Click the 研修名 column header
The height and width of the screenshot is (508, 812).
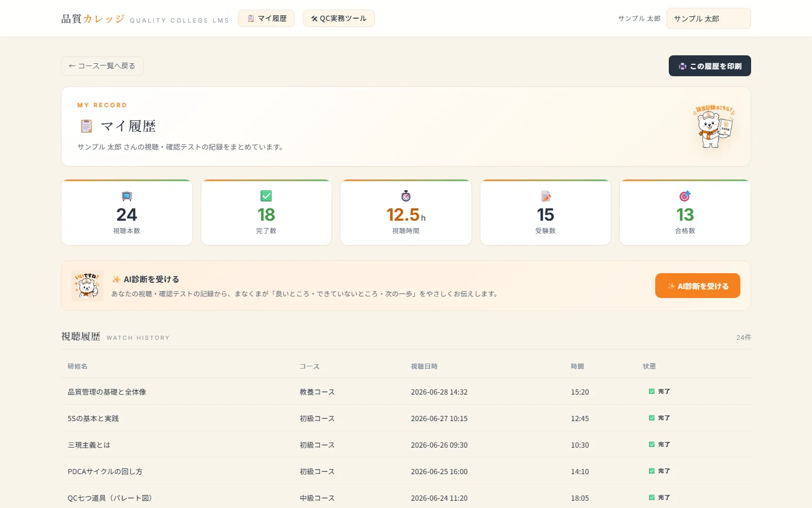point(77,366)
